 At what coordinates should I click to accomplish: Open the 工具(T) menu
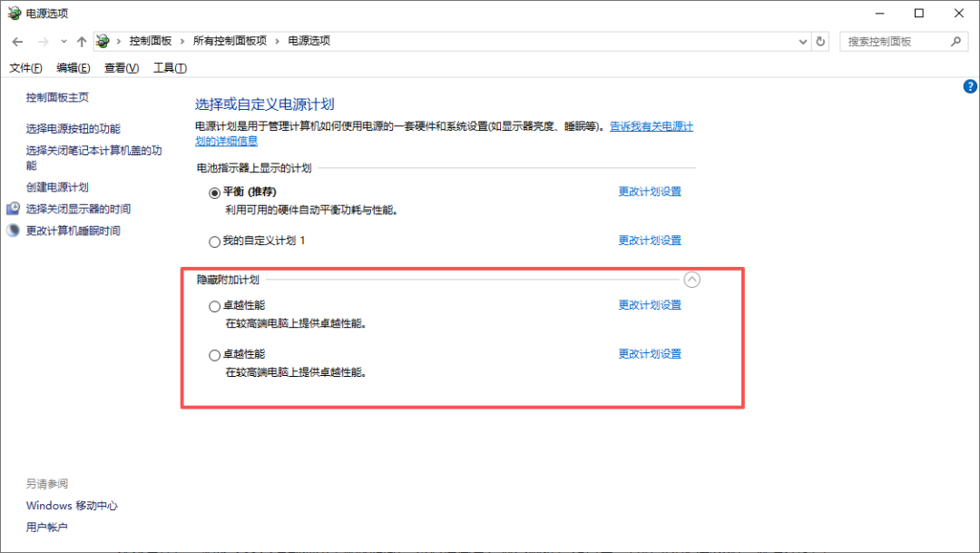pos(170,67)
